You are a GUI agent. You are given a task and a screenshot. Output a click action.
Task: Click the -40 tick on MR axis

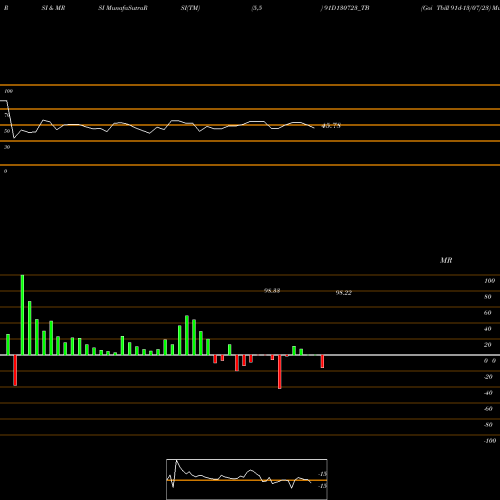pos(488,393)
